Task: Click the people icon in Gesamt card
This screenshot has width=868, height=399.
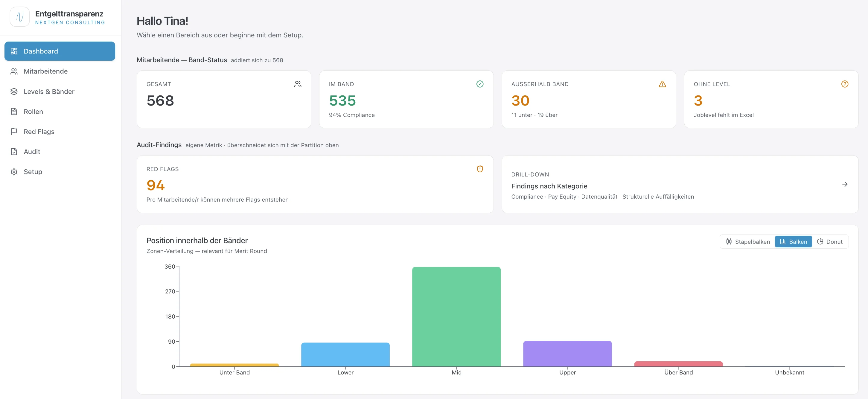Action: click(x=298, y=84)
